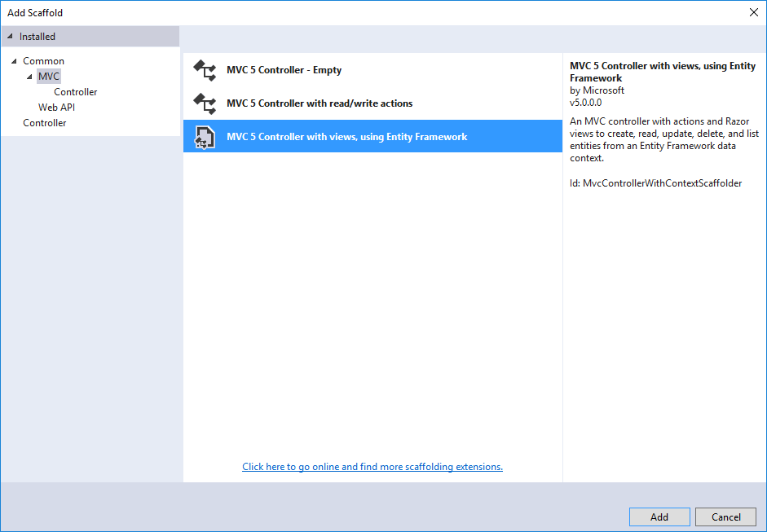
Task: Select the Web API tree node
Action: coord(57,107)
